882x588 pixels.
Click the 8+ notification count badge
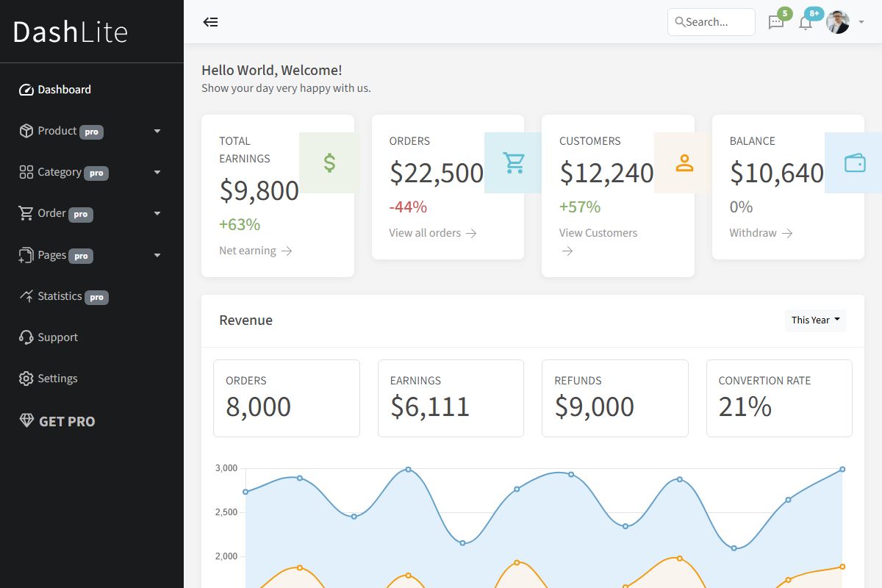tap(814, 13)
